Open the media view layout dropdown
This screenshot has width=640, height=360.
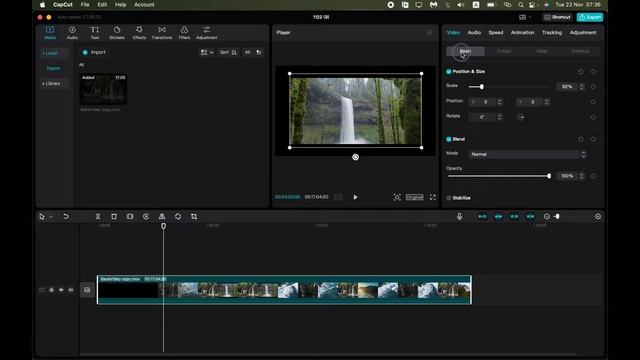click(x=207, y=53)
